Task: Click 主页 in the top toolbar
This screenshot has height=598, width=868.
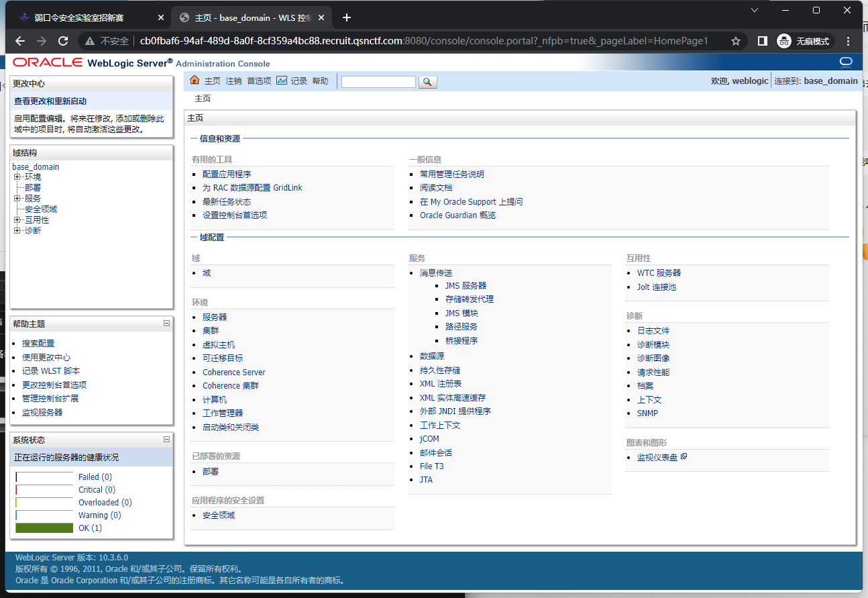Action: tap(213, 81)
